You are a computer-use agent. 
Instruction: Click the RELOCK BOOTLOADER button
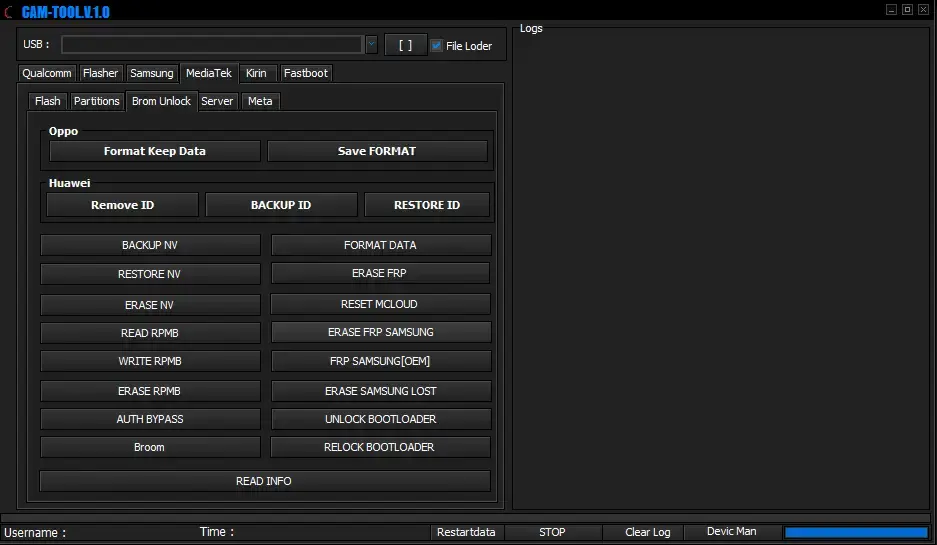pos(380,447)
